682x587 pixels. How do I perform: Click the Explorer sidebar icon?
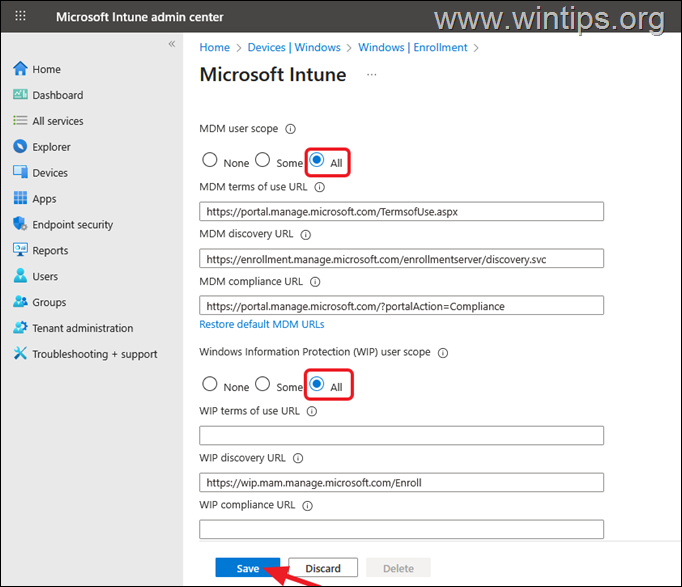tap(20, 147)
